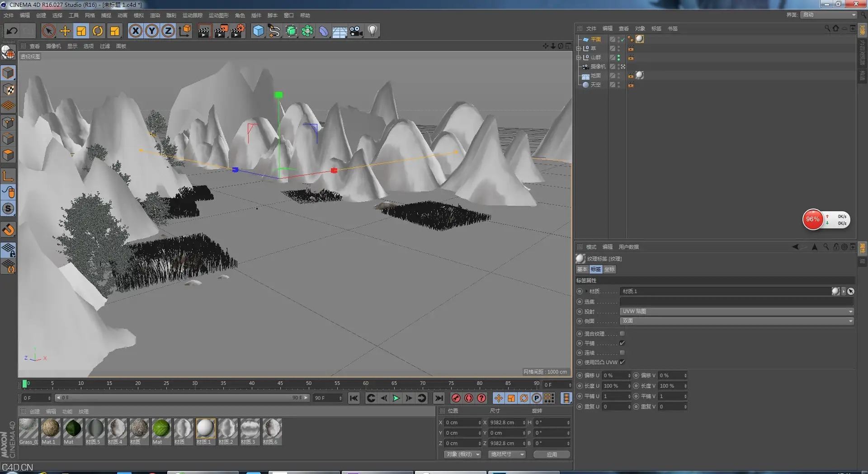Select the 材质.6 material thumbnail

click(272, 431)
